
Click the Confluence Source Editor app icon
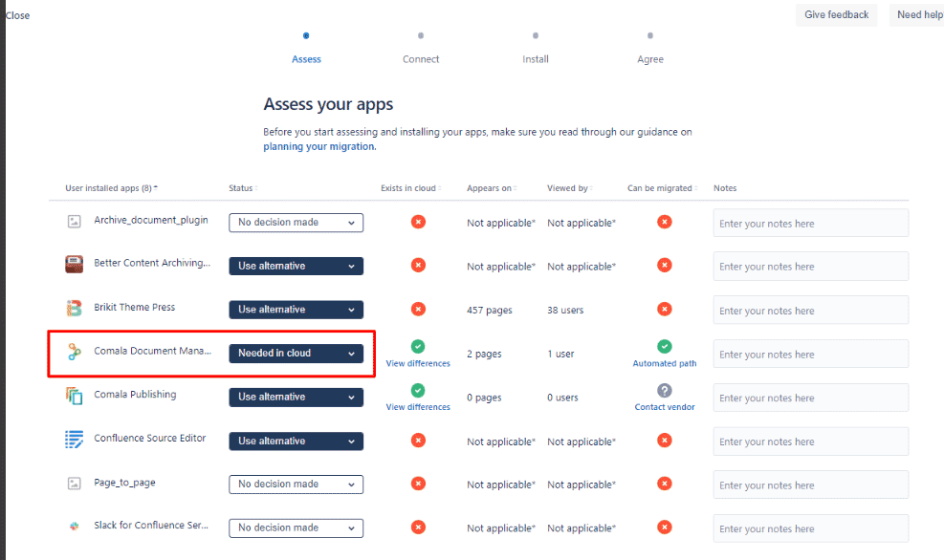pyautogui.click(x=74, y=440)
